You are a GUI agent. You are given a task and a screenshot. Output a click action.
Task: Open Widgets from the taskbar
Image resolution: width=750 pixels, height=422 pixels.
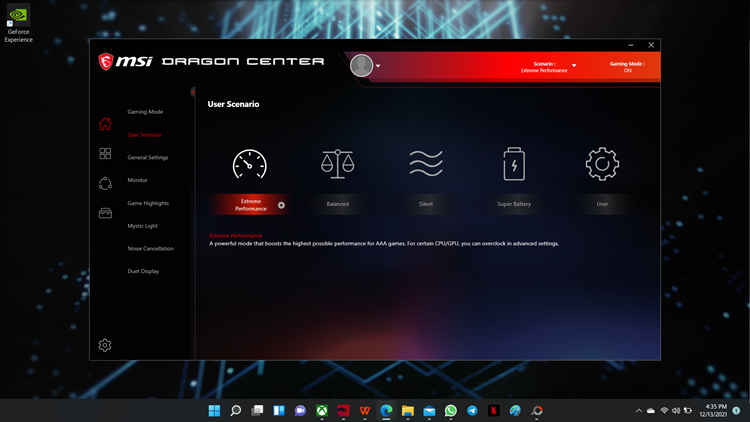[279, 411]
